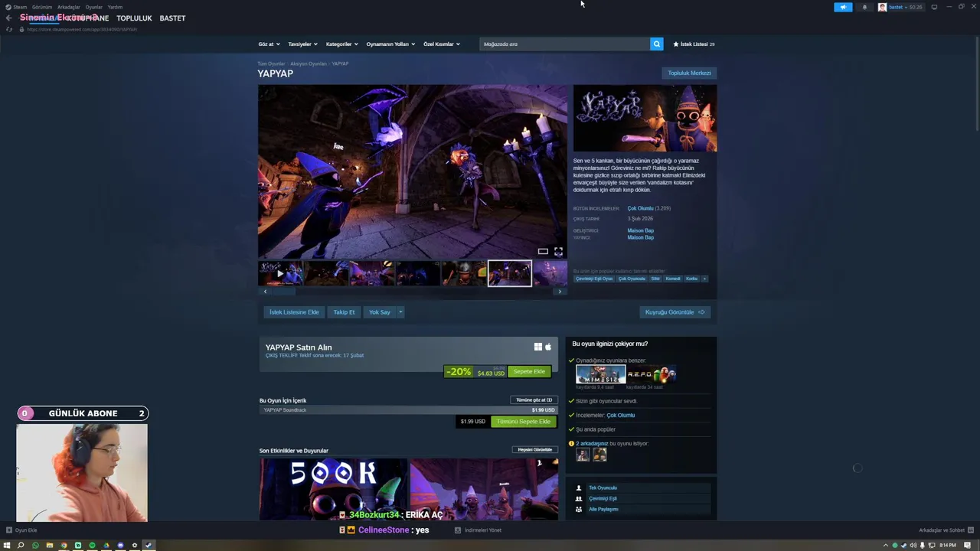
Task: Play the first video thumbnail
Action: coord(280,273)
